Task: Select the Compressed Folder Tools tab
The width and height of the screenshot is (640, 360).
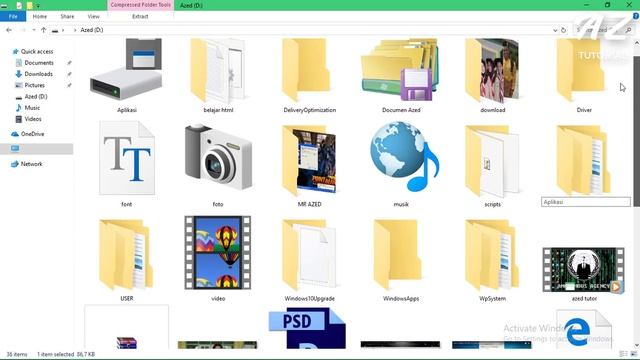Action: click(141, 5)
